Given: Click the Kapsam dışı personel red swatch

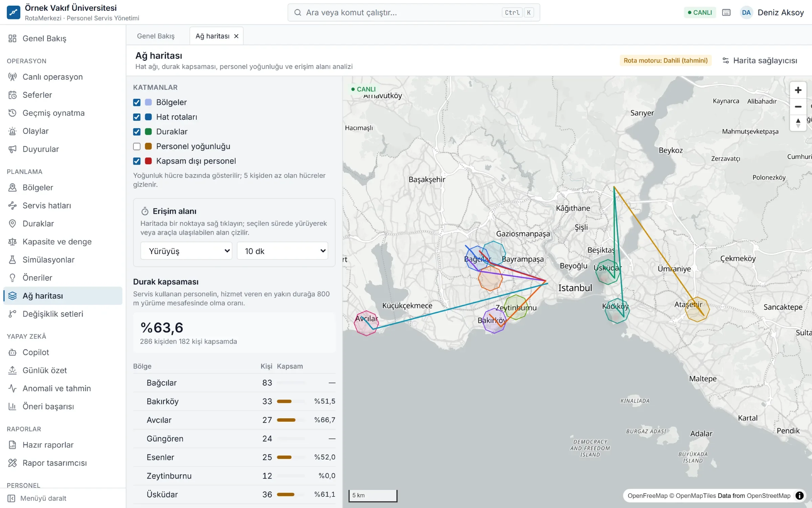Looking at the screenshot, I should tap(148, 161).
